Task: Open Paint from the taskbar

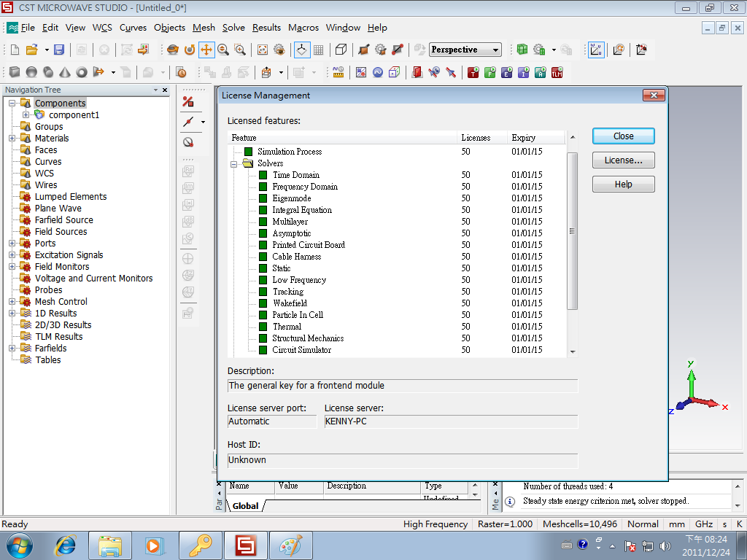Action: point(290,545)
